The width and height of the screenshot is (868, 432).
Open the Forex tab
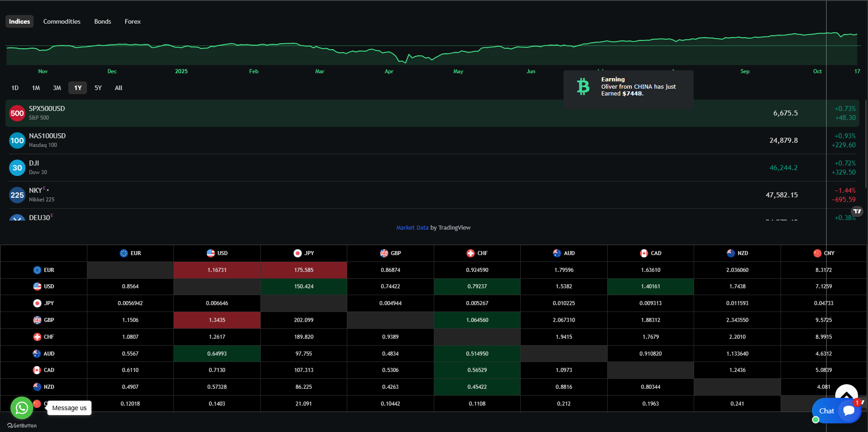tap(132, 21)
